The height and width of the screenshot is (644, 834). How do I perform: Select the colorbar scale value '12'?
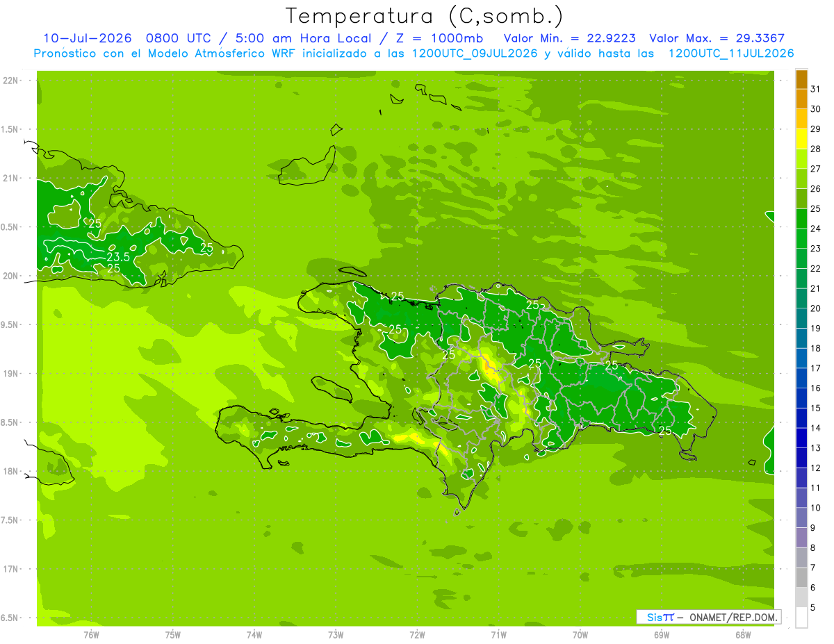(x=815, y=468)
